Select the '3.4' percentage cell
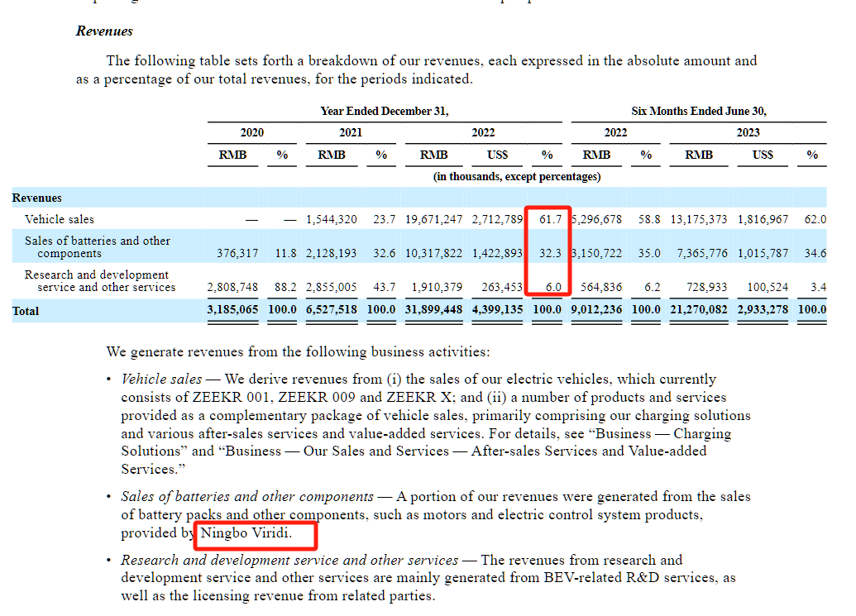856x616 pixels. (x=818, y=288)
